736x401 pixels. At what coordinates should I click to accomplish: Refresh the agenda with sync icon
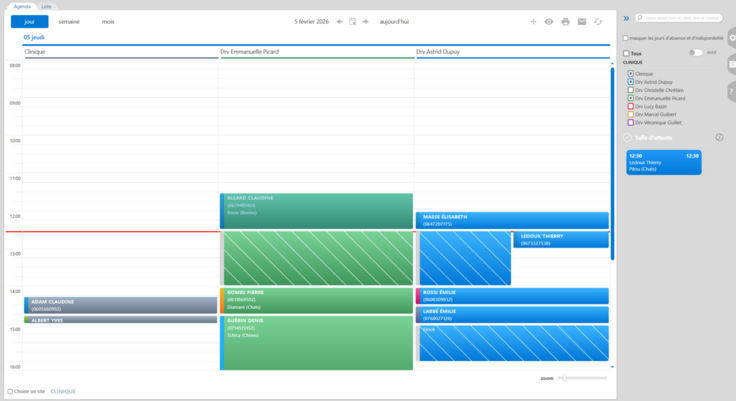[x=598, y=21]
